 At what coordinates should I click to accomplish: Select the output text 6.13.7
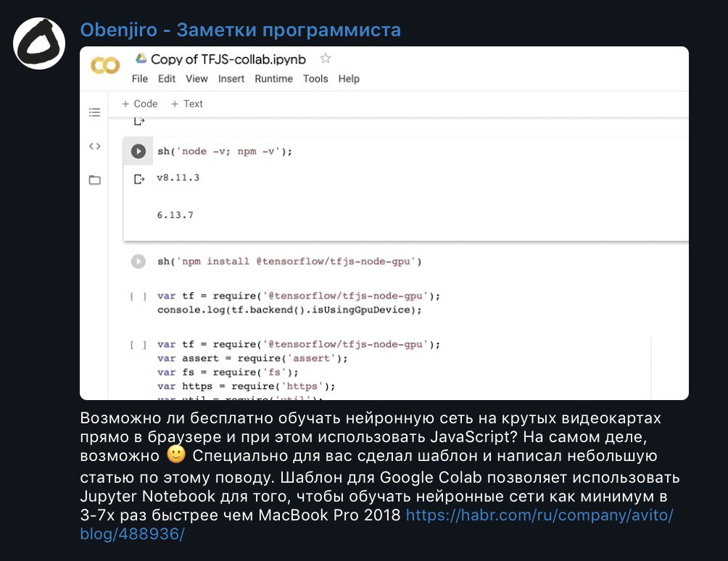tap(175, 215)
